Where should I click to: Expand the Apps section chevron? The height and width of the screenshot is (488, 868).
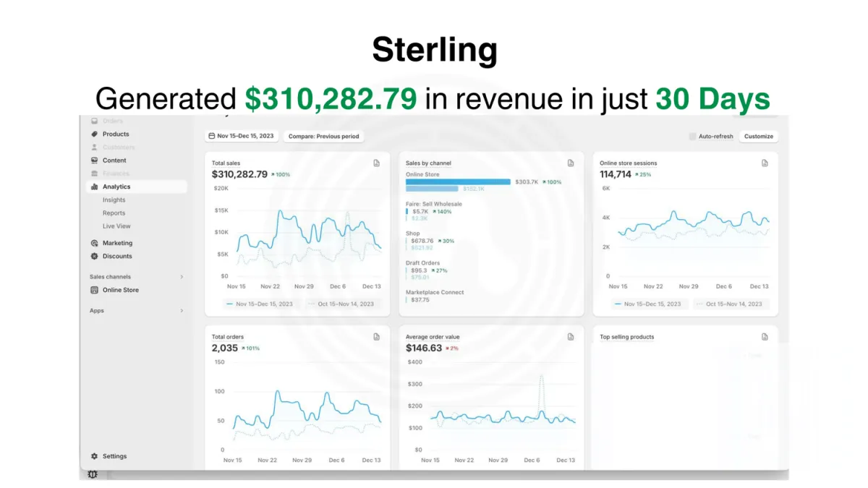(x=182, y=311)
